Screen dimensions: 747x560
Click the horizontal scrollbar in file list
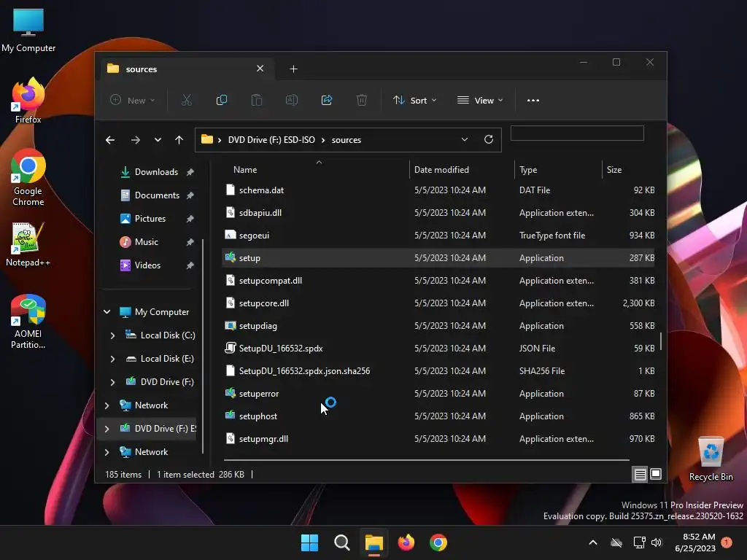pyautogui.click(x=427, y=460)
